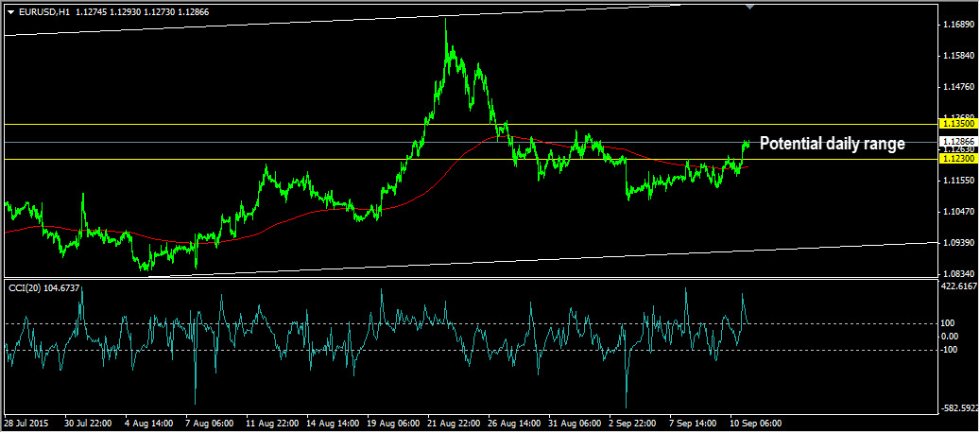Click the CCI(20) 104.6737 indicator label
Screen dimensions: 980x433
click(x=44, y=287)
